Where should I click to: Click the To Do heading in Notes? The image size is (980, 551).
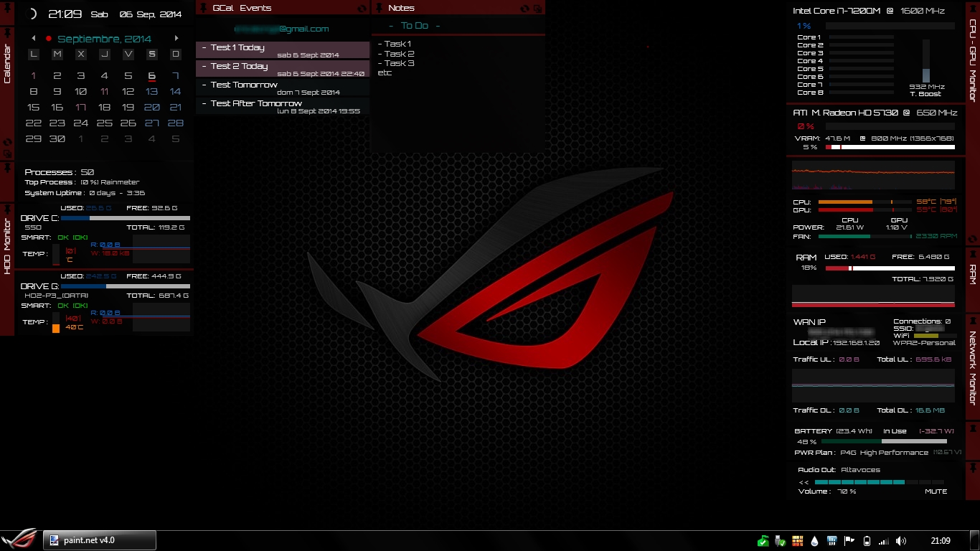(x=414, y=25)
